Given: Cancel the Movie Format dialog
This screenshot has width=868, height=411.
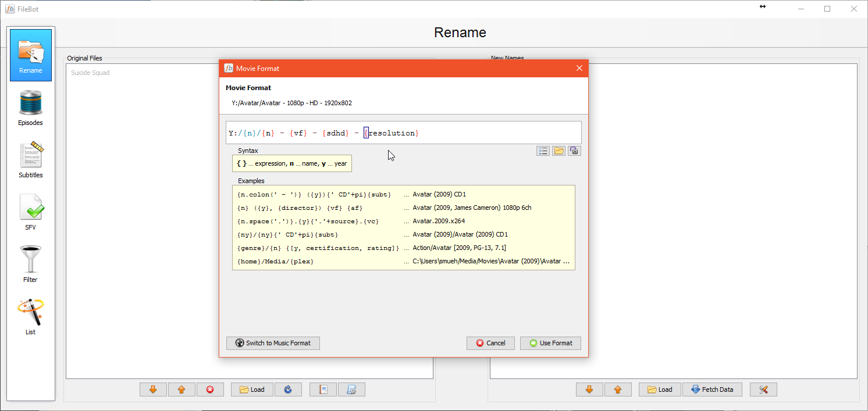Looking at the screenshot, I should pyautogui.click(x=490, y=343).
